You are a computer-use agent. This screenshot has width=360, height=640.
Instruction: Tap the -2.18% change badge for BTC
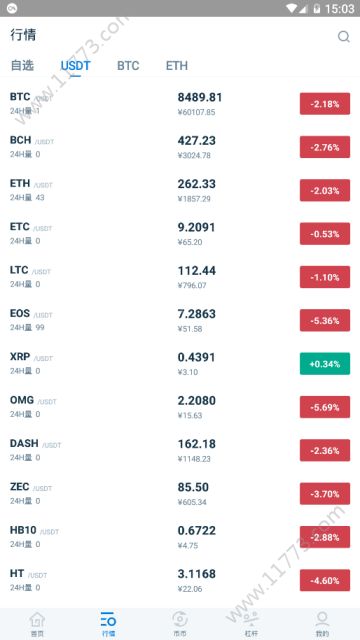[x=325, y=104]
